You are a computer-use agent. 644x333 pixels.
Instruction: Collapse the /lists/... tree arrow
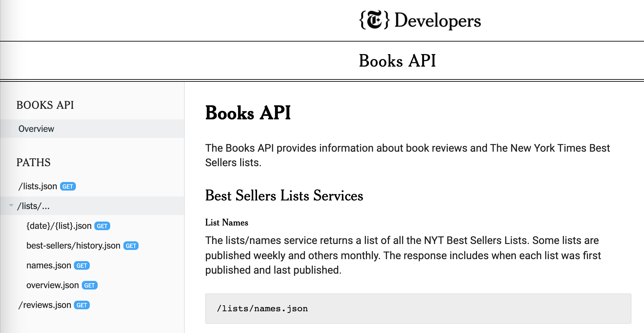[11, 205]
